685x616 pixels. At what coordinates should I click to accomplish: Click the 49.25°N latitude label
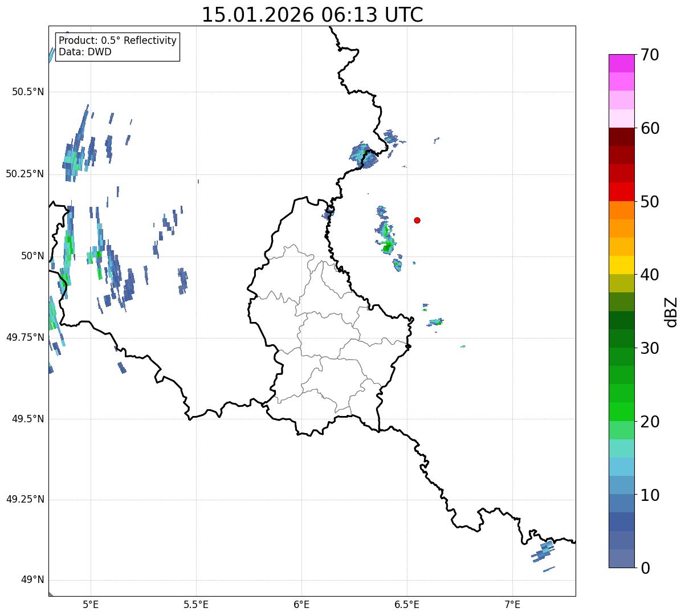point(25,500)
